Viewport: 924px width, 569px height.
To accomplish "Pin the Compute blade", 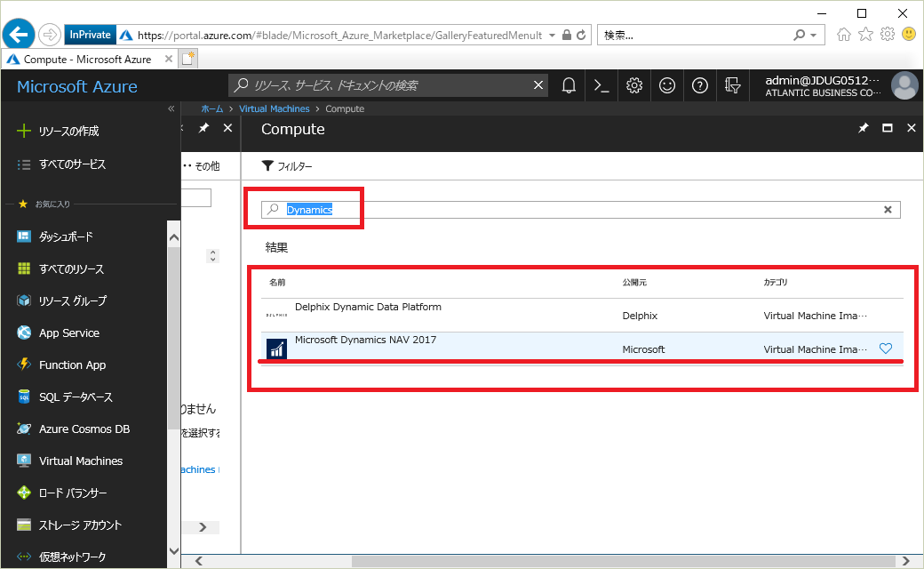I will click(x=864, y=128).
